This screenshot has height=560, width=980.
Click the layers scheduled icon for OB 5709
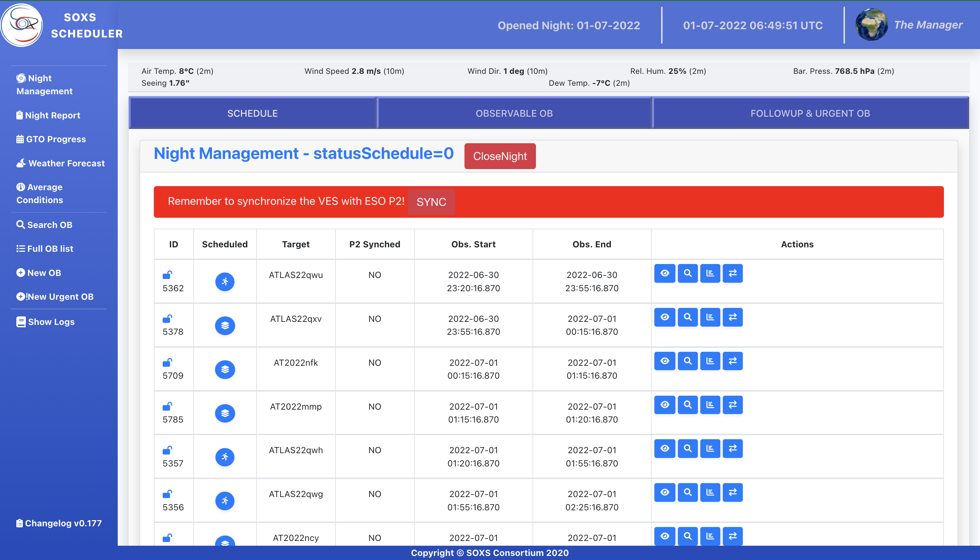click(x=225, y=369)
